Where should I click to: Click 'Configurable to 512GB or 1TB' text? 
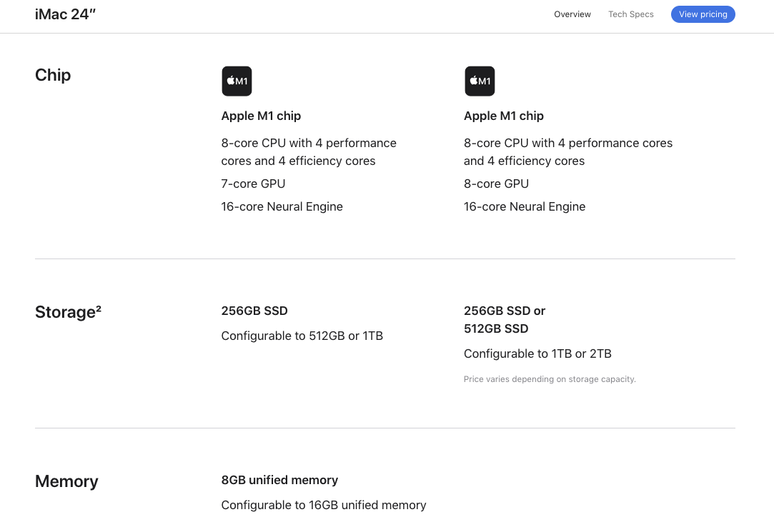[302, 336]
